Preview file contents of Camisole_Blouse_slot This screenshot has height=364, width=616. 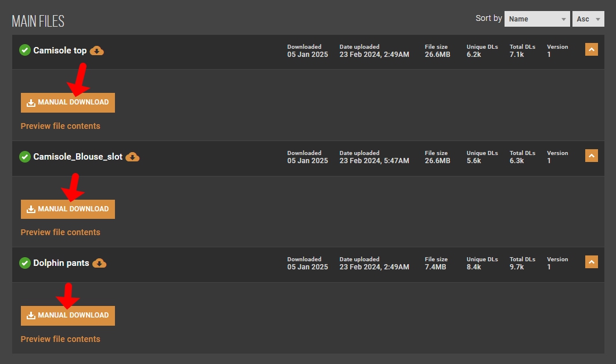click(x=60, y=232)
